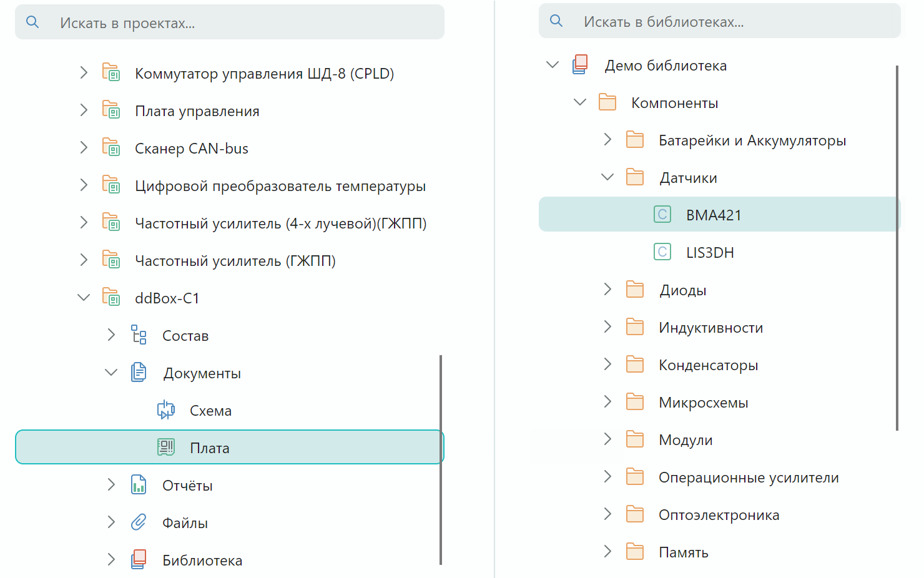Click the documents icon beside Документы

pyautogui.click(x=139, y=373)
